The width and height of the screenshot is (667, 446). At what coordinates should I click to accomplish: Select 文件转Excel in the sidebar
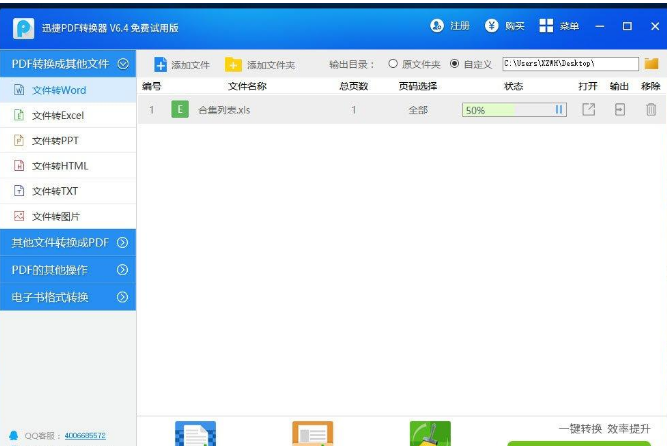[x=58, y=116]
